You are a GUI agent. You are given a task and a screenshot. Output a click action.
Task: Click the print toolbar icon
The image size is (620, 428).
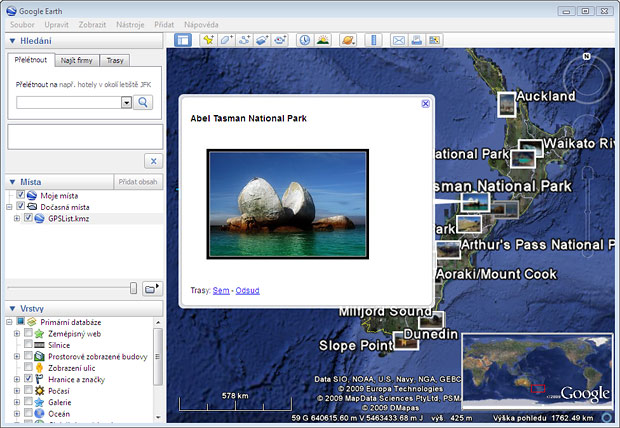pyautogui.click(x=416, y=40)
